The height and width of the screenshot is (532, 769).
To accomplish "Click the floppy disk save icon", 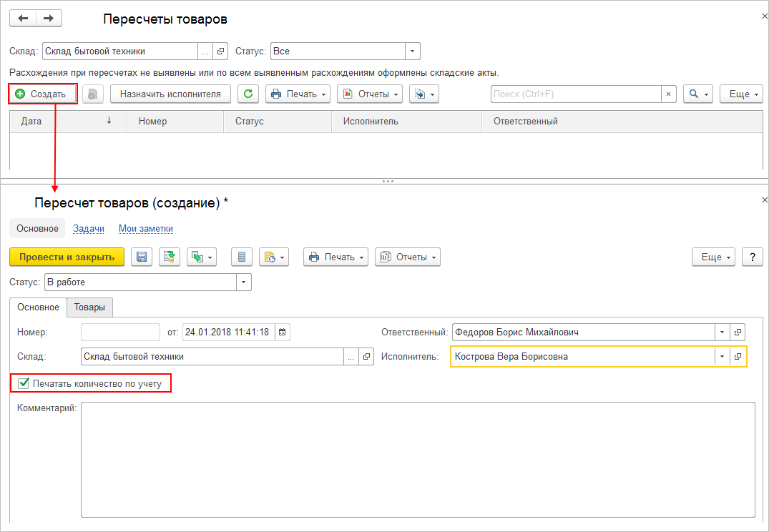I will click(x=142, y=257).
